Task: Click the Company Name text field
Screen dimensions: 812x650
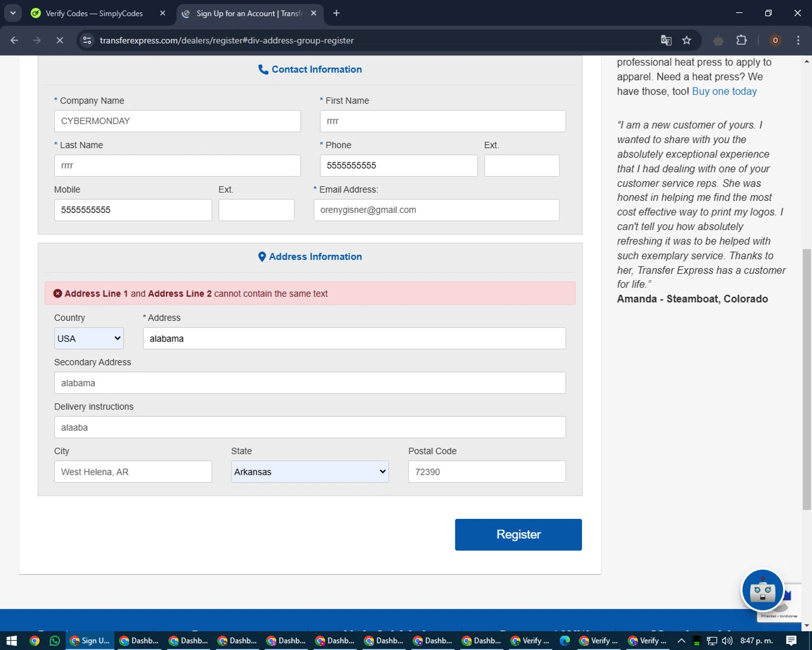Action: (177, 121)
